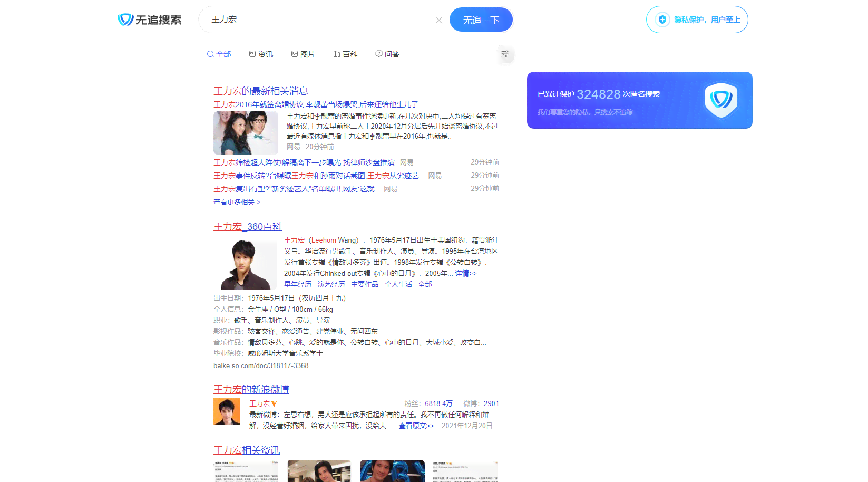This screenshot has width=868, height=482.
Task: Click 详情>> in the baike summary
Action: pos(466,273)
